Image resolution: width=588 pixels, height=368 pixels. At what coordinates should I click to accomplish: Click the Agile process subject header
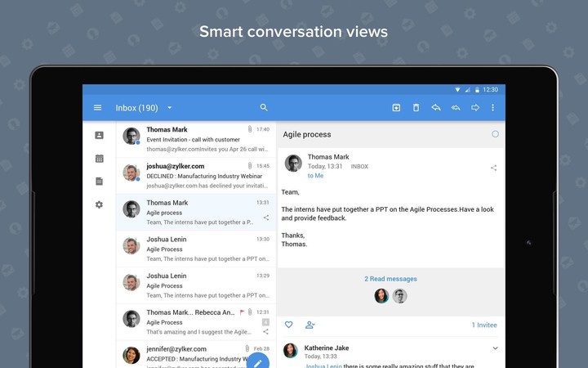point(307,134)
